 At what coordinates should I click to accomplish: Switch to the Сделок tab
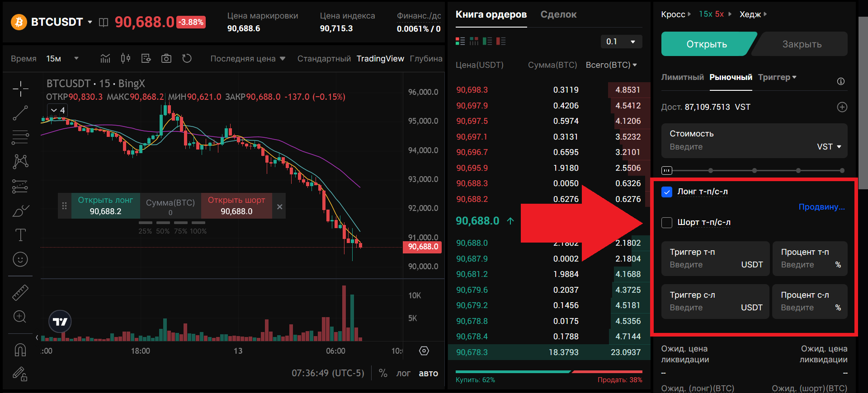558,14
